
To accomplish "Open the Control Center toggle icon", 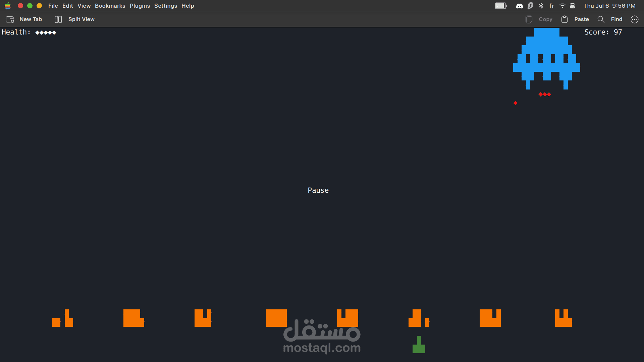I will point(573,6).
